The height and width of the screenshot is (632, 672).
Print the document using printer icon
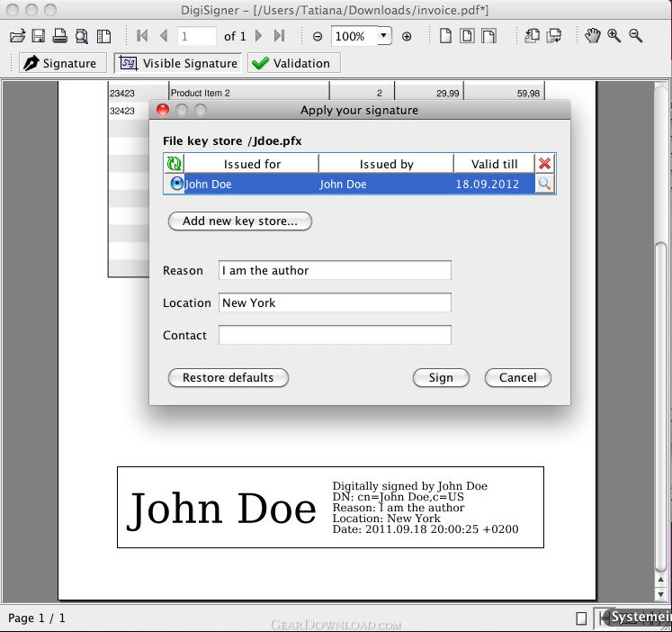59,36
